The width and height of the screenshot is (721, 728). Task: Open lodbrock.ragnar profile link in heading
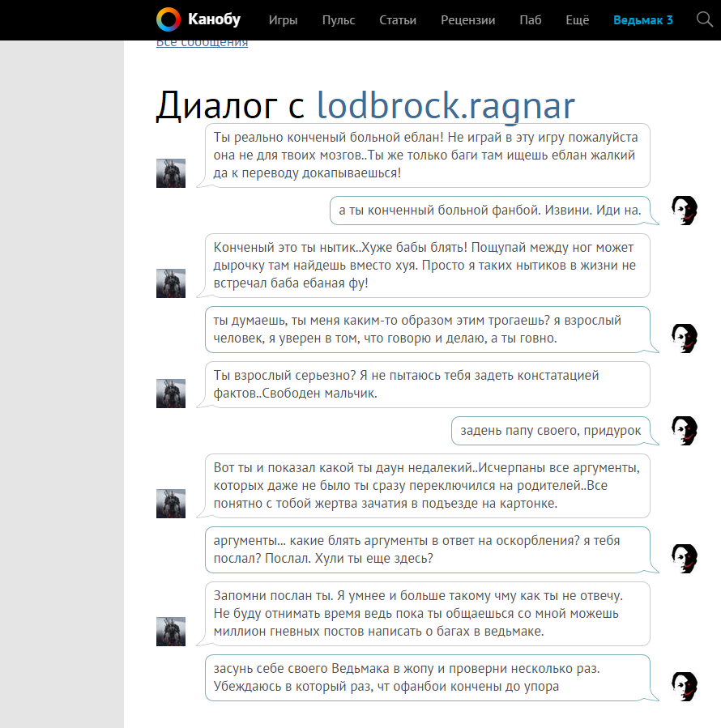[446, 106]
